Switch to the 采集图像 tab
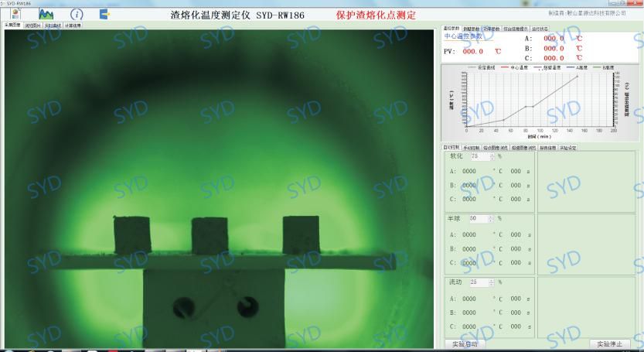This screenshot has height=352, width=644. [x=12, y=26]
